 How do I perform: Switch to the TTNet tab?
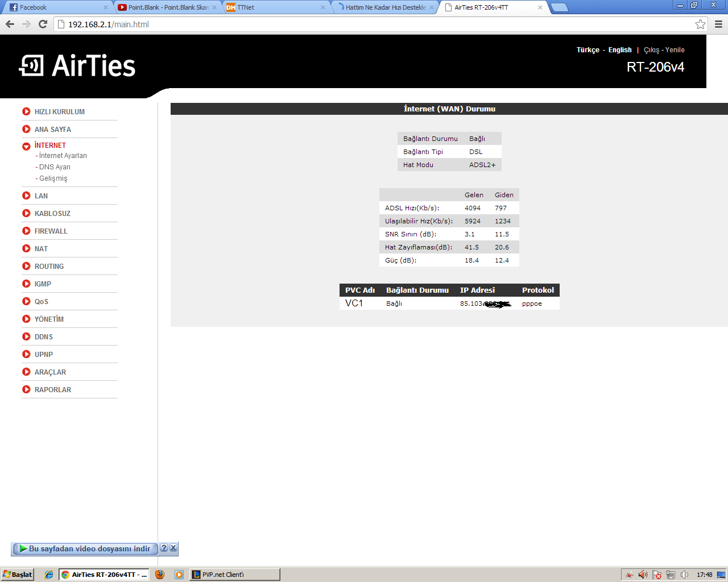[276, 7]
